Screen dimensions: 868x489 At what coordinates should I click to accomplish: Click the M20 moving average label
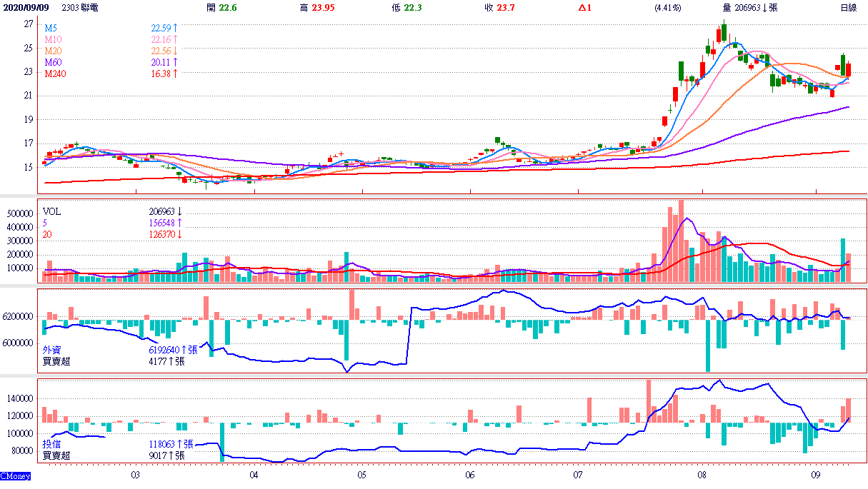click(x=52, y=51)
